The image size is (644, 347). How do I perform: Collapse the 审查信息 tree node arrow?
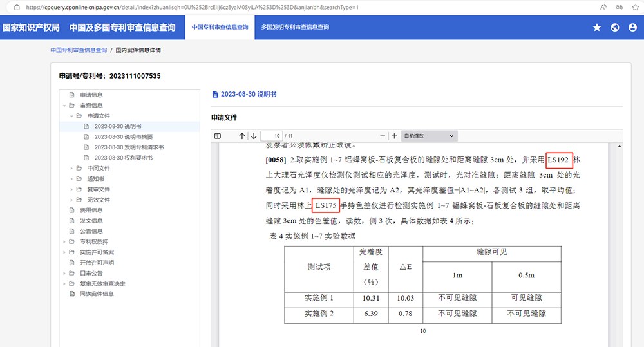64,106
